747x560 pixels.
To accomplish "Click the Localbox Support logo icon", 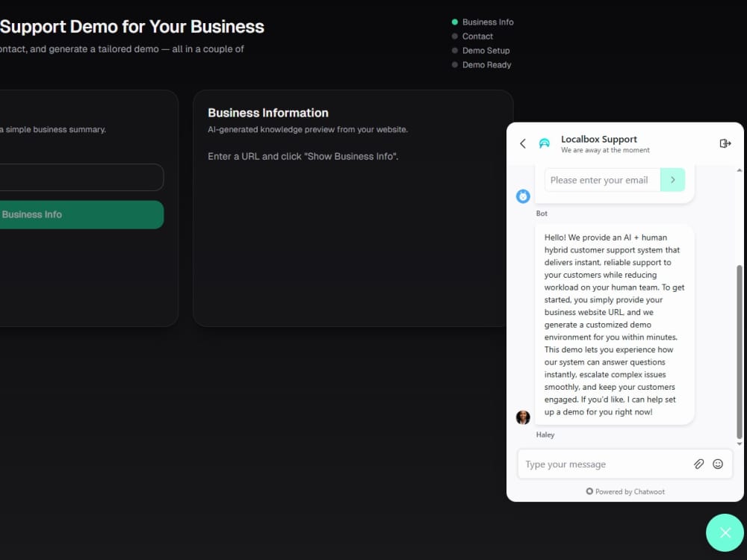I will click(x=544, y=143).
